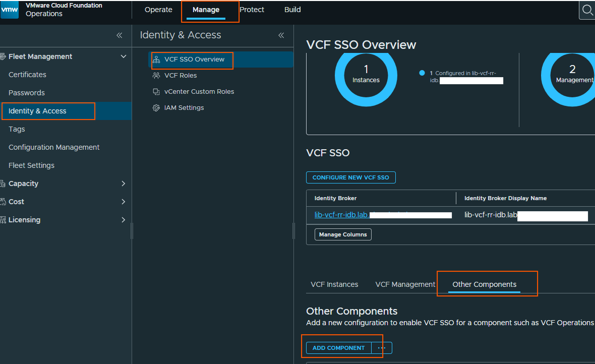Open the search magnifier icon
Image resolution: width=595 pixels, height=364 pixels.
pos(587,10)
